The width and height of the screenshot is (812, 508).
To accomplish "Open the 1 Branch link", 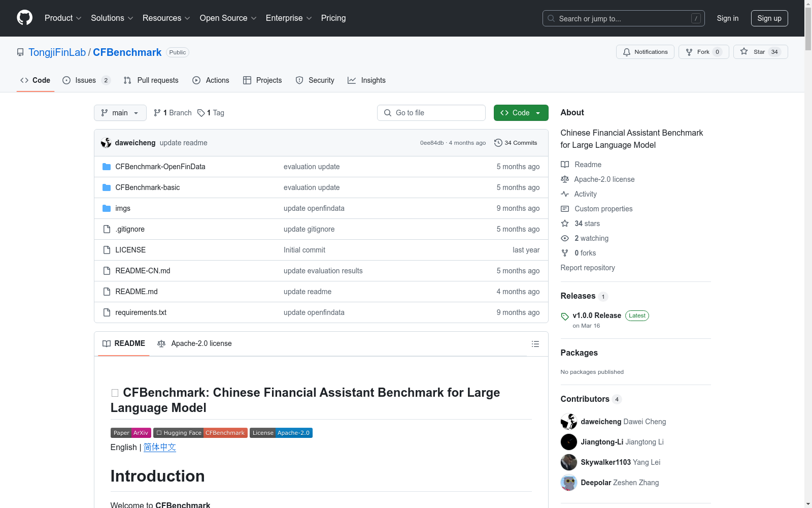I will (173, 113).
